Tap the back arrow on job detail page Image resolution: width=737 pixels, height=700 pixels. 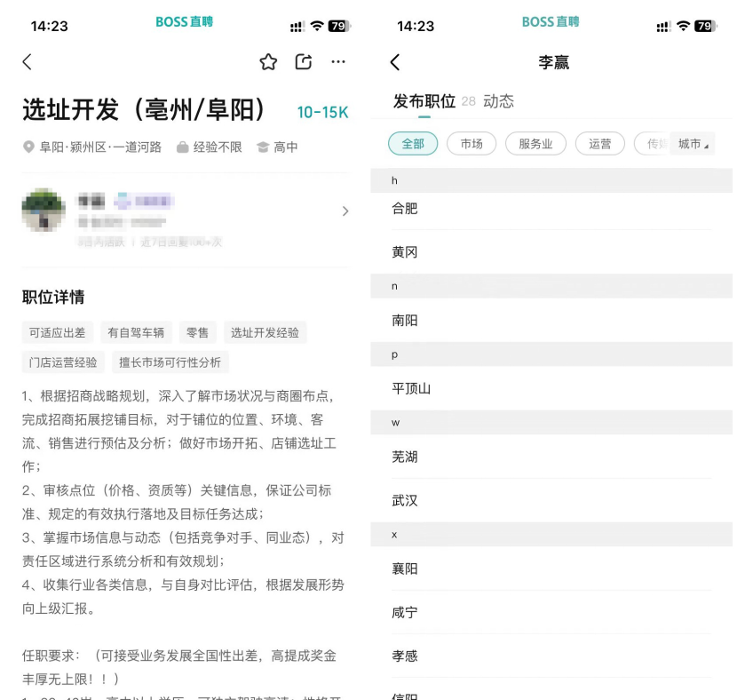point(27,61)
